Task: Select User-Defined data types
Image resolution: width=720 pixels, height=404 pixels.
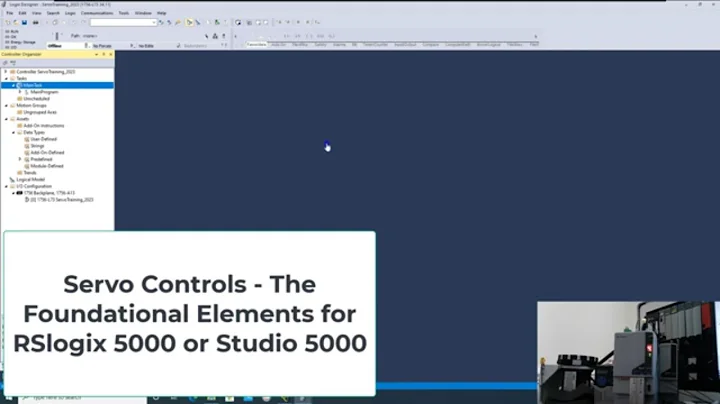Action: point(44,139)
